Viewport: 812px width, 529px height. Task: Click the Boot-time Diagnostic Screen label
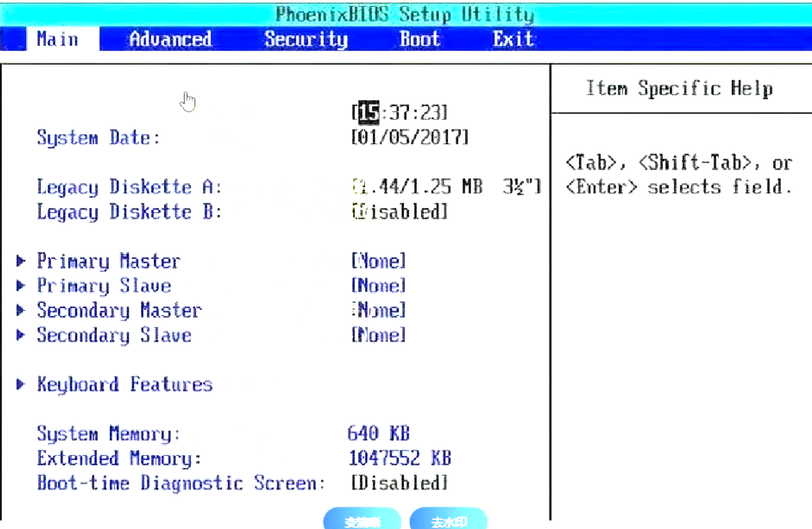[181, 483]
